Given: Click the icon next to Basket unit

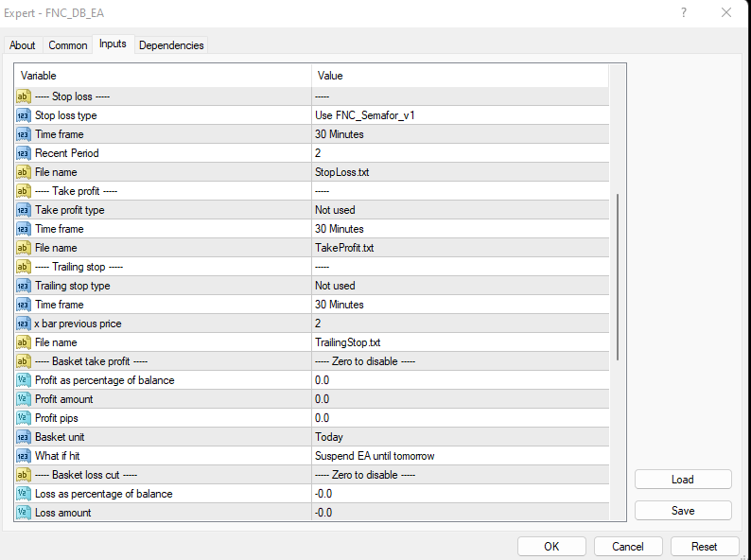Looking at the screenshot, I should (24, 437).
